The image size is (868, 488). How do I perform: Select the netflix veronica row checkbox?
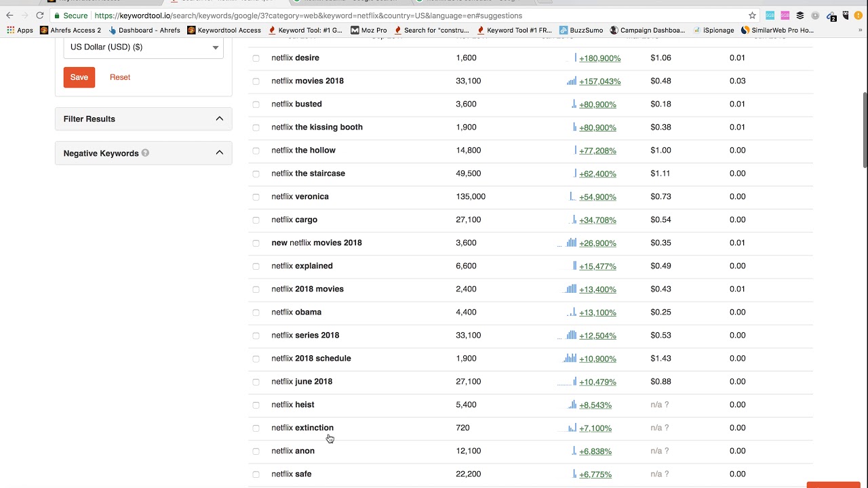[x=256, y=197]
